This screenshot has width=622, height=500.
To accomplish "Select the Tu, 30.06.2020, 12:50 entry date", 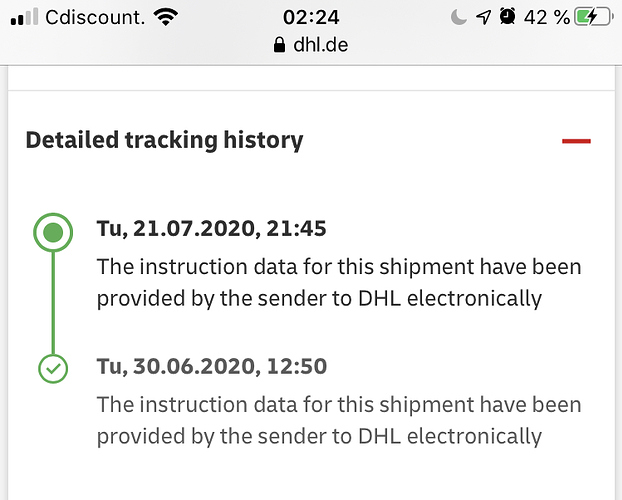I will (212, 366).
